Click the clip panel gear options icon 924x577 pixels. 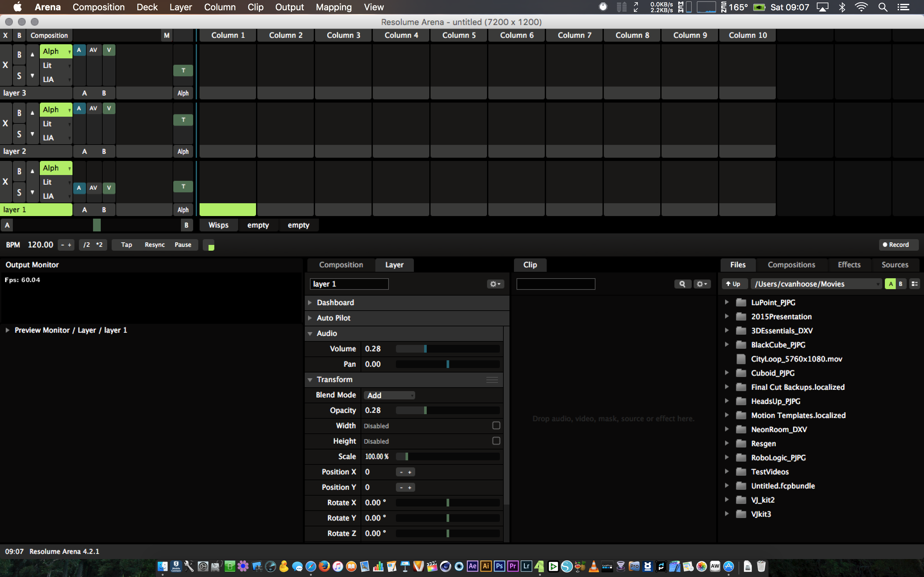click(x=701, y=284)
